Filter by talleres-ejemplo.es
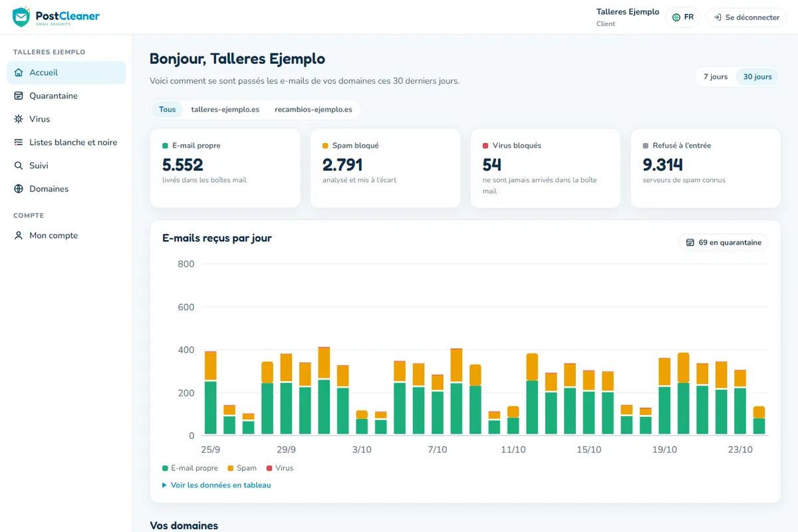Image resolution: width=798 pixels, height=532 pixels. coord(225,109)
